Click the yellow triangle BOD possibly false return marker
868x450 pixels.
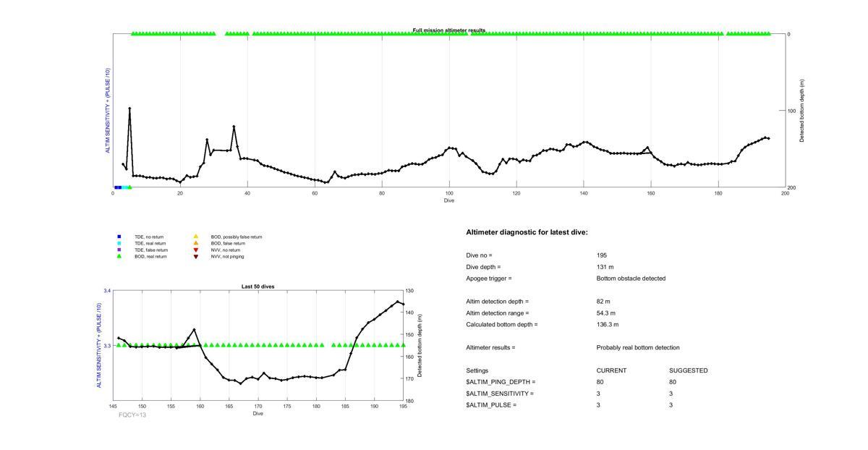[x=195, y=237]
